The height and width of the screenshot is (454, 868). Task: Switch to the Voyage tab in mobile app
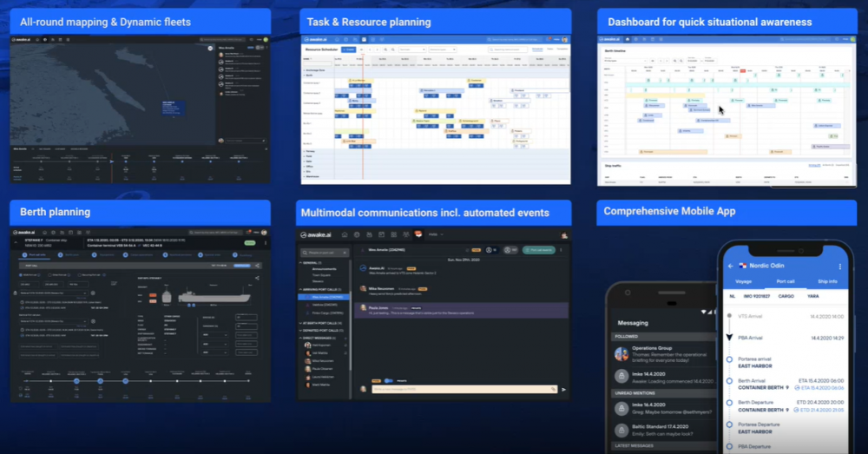point(743,281)
